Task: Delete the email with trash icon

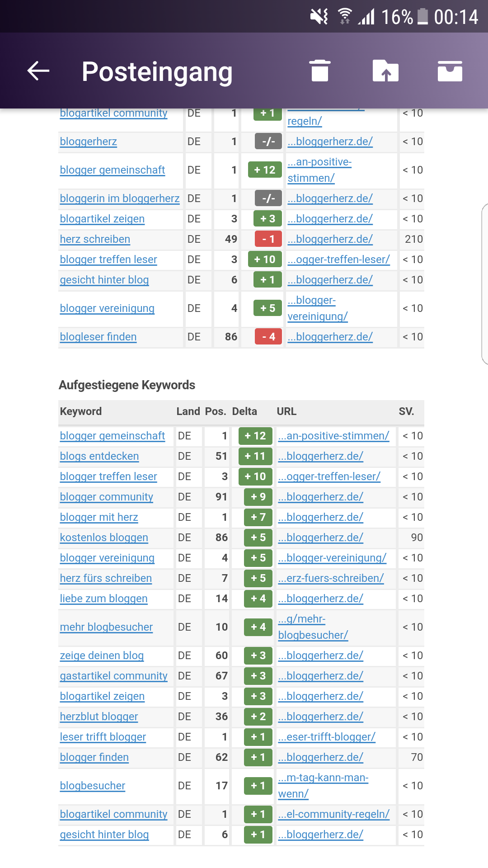Action: (x=320, y=71)
